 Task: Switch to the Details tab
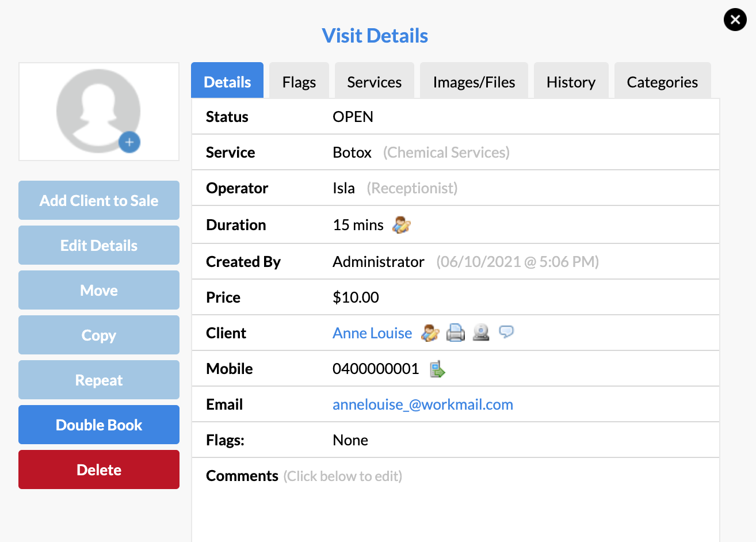click(227, 81)
